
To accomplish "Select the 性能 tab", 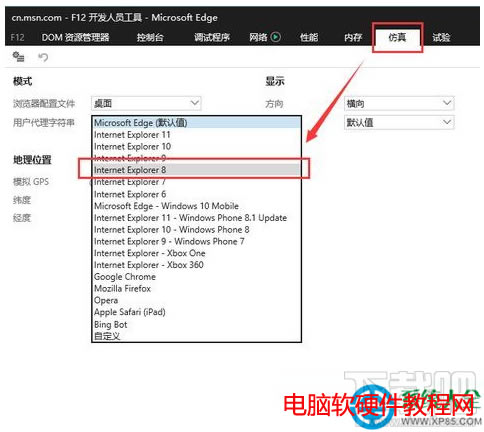I will coord(309,37).
